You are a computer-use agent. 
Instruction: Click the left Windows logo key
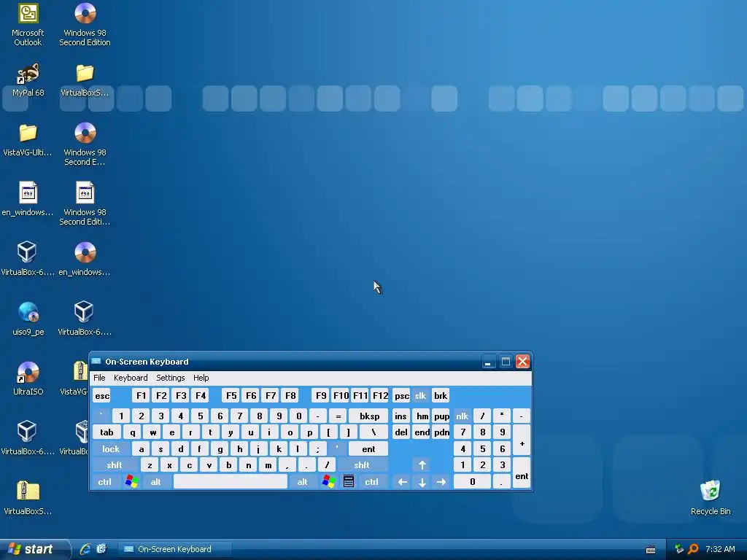pyautogui.click(x=132, y=481)
